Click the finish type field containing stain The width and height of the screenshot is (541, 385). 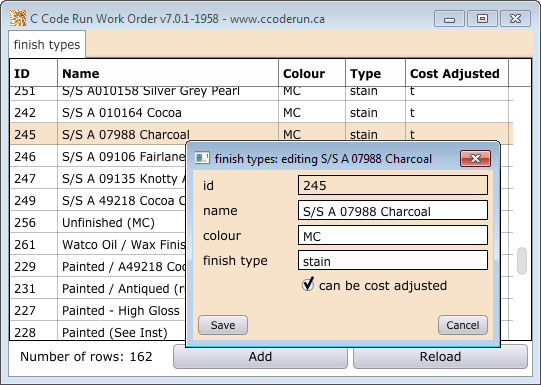pos(393,260)
